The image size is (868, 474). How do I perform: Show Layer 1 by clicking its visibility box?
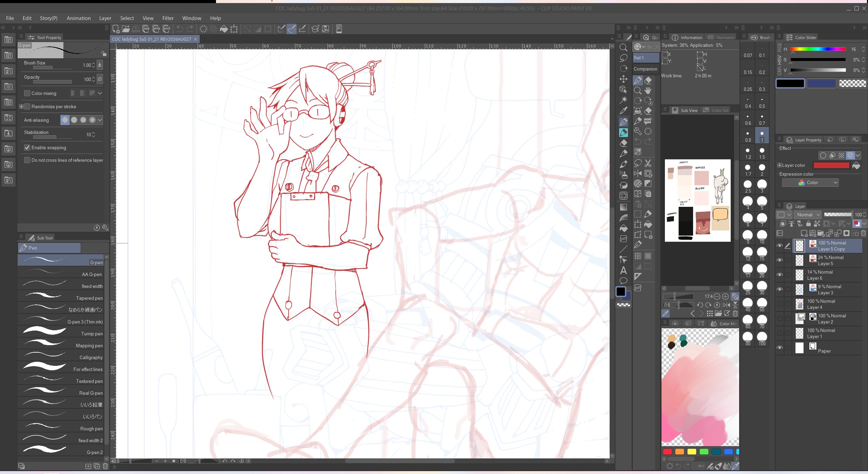pyautogui.click(x=780, y=333)
